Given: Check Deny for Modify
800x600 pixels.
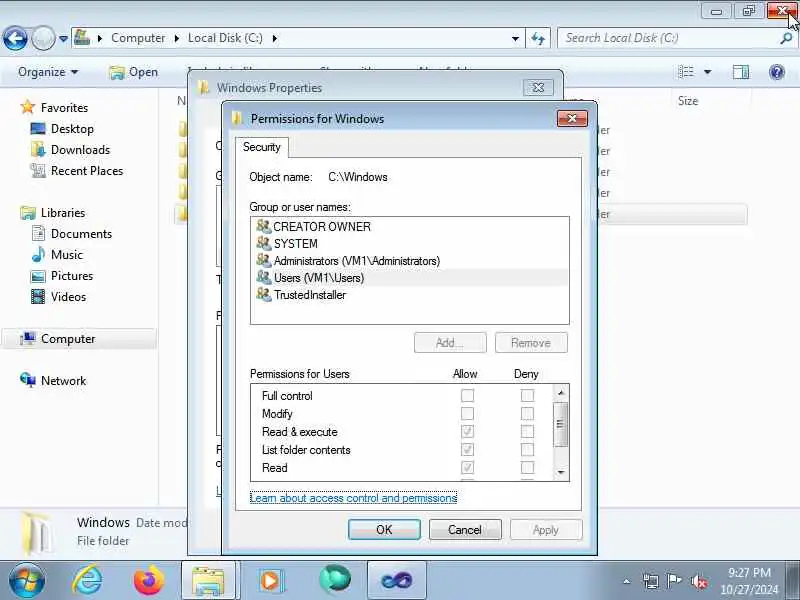Looking at the screenshot, I should [527, 413].
